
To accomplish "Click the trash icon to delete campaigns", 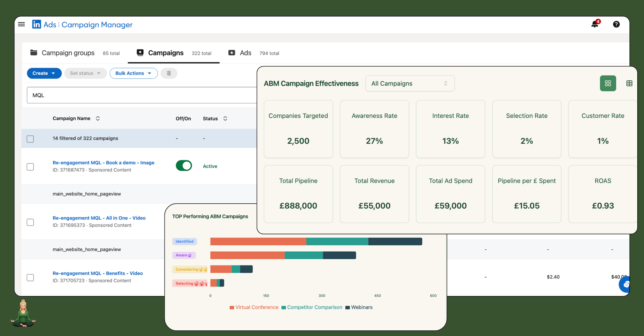I will (169, 73).
